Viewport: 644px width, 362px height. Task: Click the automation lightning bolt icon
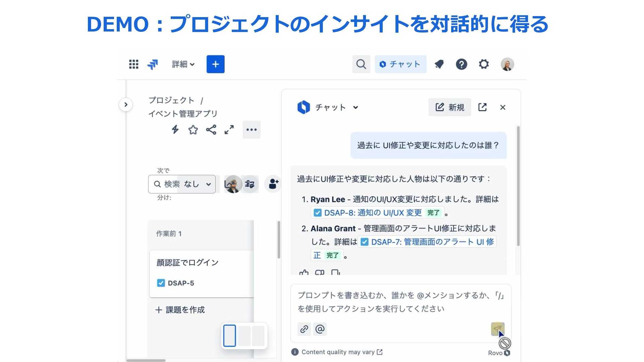[x=175, y=130]
